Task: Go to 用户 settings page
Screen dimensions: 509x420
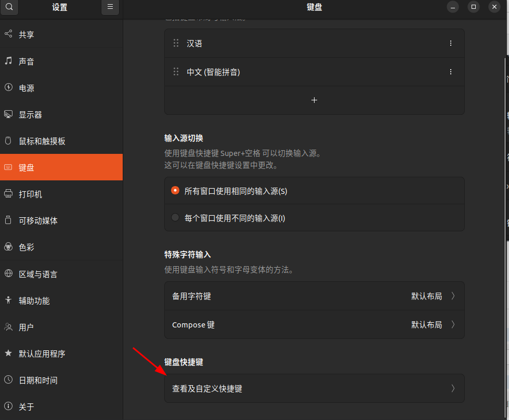Action: (61, 327)
